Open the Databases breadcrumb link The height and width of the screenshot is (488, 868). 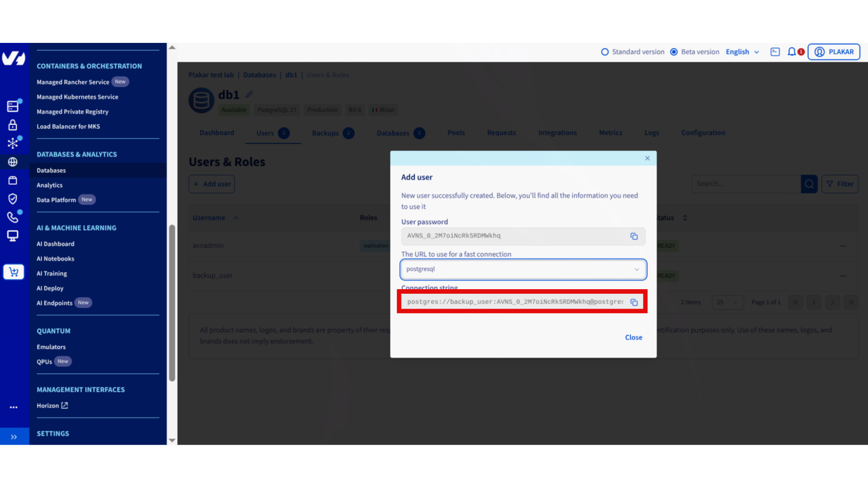pyautogui.click(x=259, y=75)
